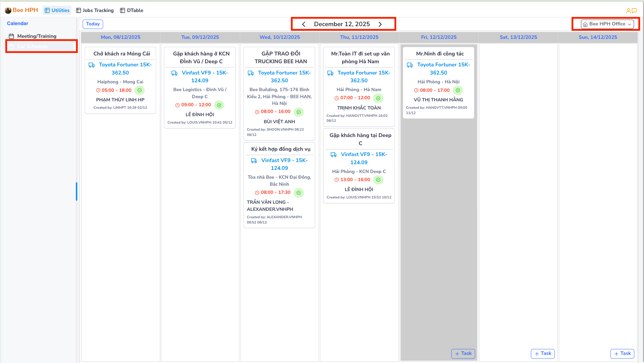Screen dimensions: 644x363
Task: Open Toyota Fortuner link in Mr.Toàn IT card
Action: pos(364,77)
